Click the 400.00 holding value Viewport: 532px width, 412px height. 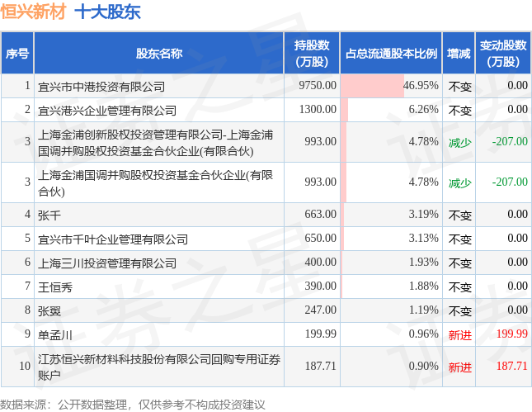coord(320,263)
